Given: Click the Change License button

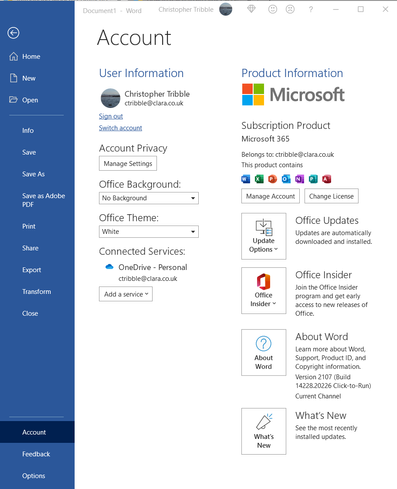Looking at the screenshot, I should 331,196.
